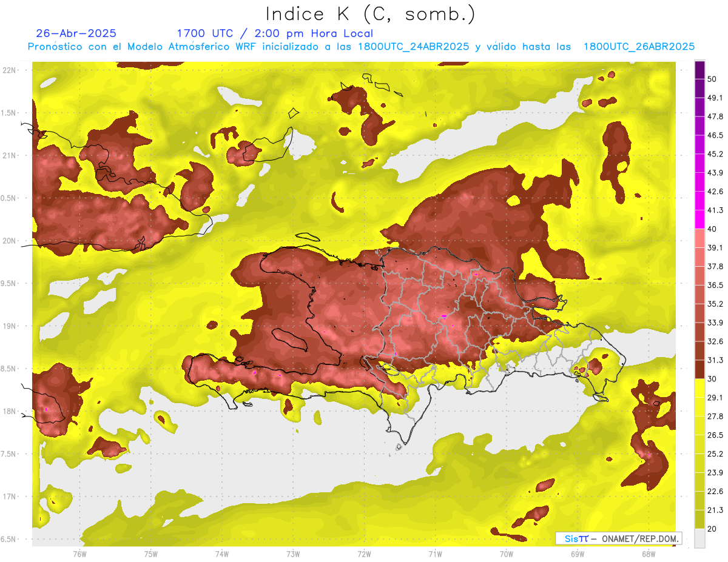Viewport: 728px width, 562px height.
Task: Click the 'ONAMET/REP.DOM.' credit label
Action: (639, 538)
